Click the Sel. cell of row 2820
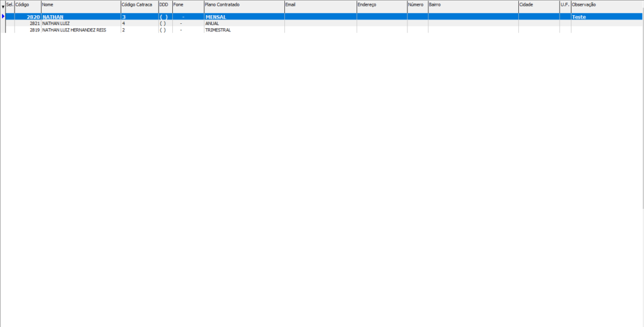Screen dimensions: 644x327 (x=10, y=17)
